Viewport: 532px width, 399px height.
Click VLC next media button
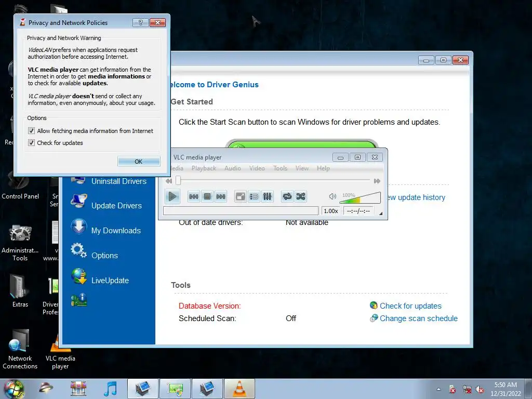point(221,196)
